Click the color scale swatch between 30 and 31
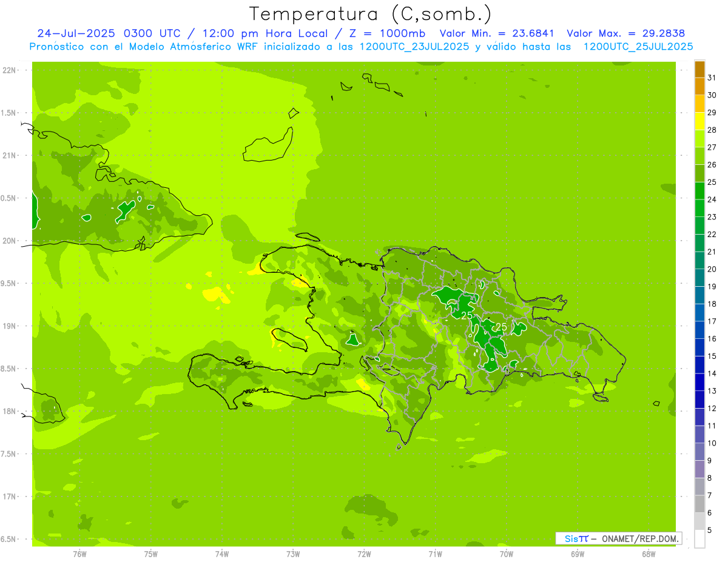 point(699,87)
